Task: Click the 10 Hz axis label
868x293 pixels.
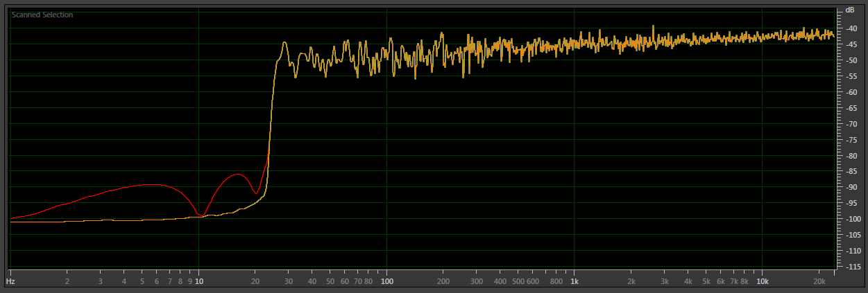Action: tap(199, 282)
